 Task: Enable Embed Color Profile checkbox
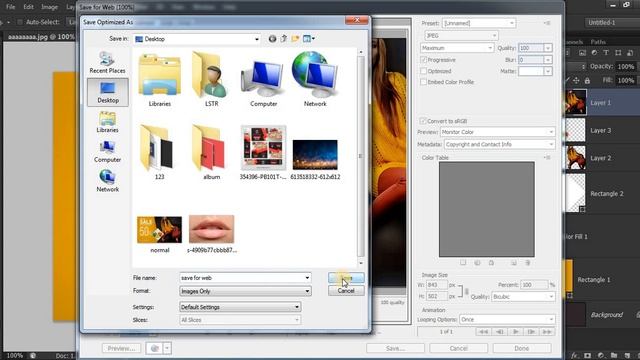pos(423,82)
